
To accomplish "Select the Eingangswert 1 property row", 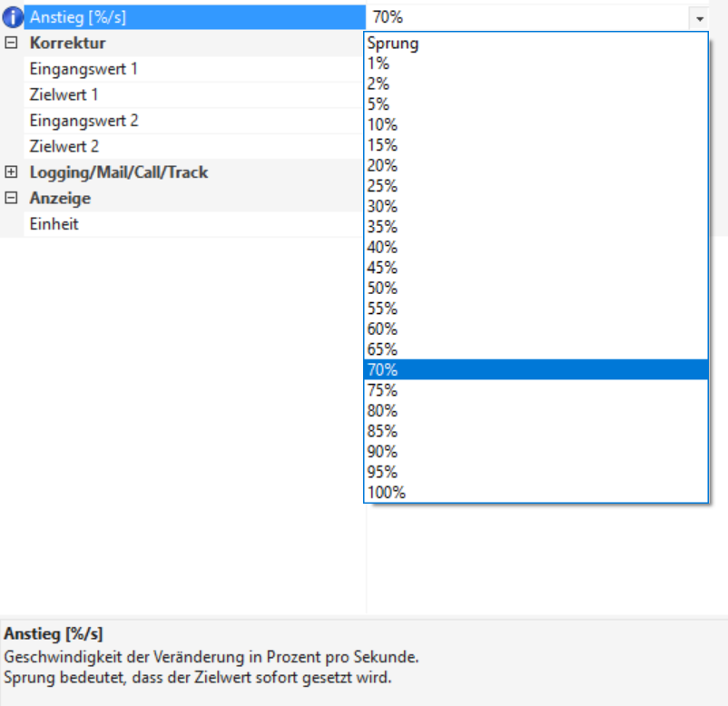I will coord(84,69).
